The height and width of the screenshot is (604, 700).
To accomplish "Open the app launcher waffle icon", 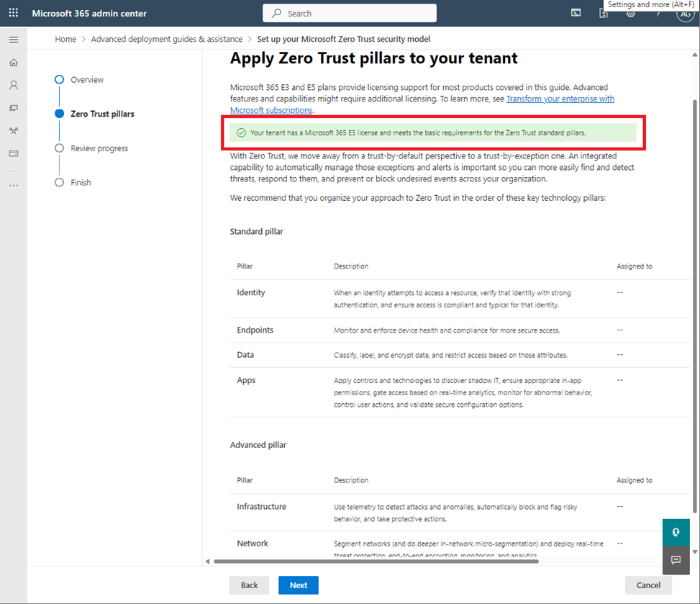I will pyautogui.click(x=14, y=13).
